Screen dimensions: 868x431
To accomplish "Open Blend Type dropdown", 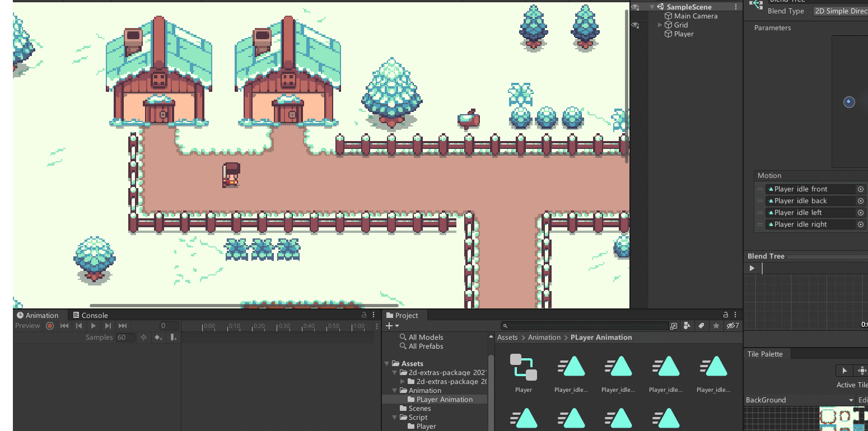I will click(839, 11).
